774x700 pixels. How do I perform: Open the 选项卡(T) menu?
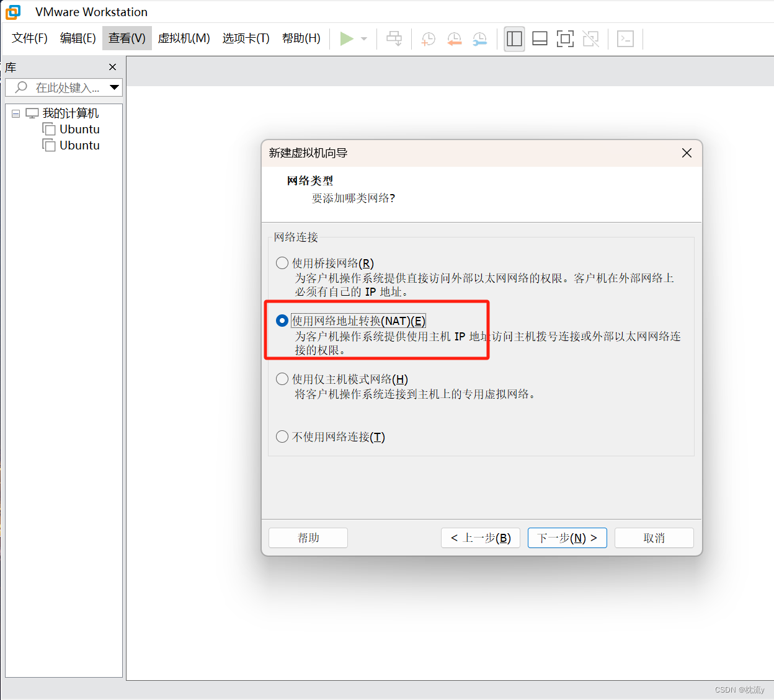[246, 38]
